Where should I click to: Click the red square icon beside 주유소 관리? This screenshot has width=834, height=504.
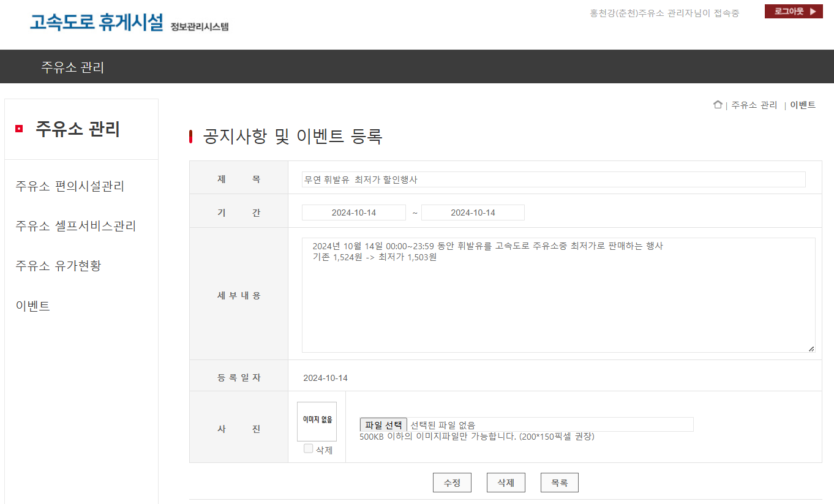click(19, 129)
